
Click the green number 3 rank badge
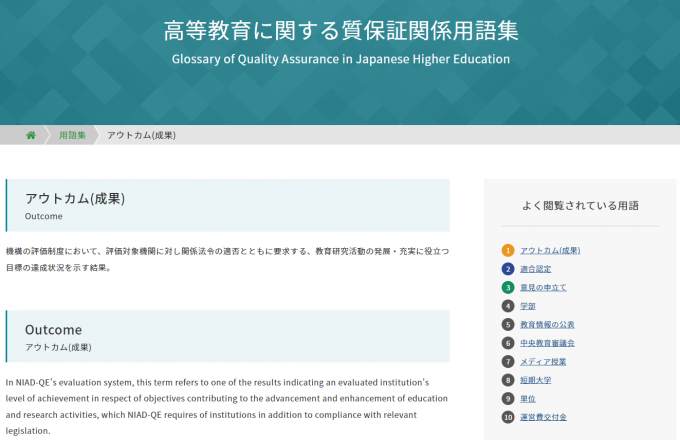tap(508, 287)
